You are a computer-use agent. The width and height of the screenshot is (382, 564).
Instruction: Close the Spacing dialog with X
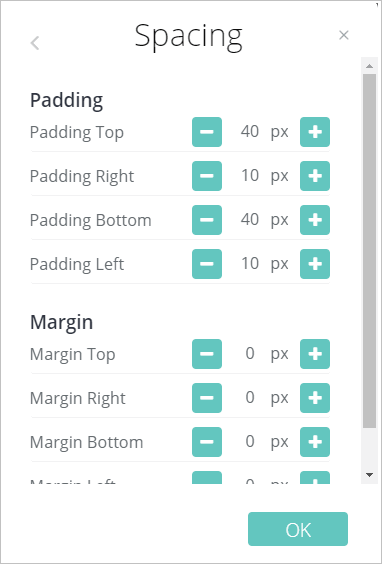344,35
